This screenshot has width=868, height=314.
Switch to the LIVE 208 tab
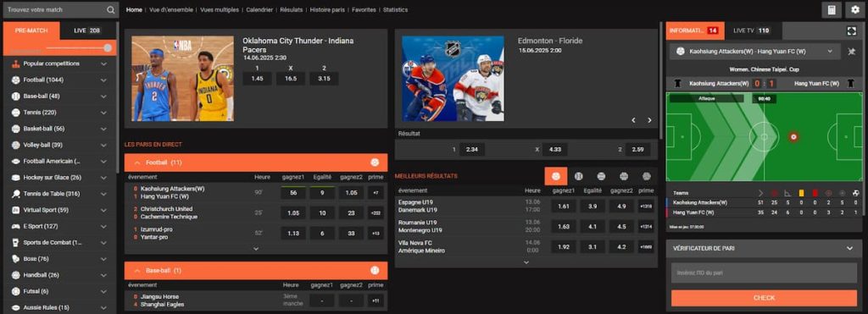pos(87,30)
